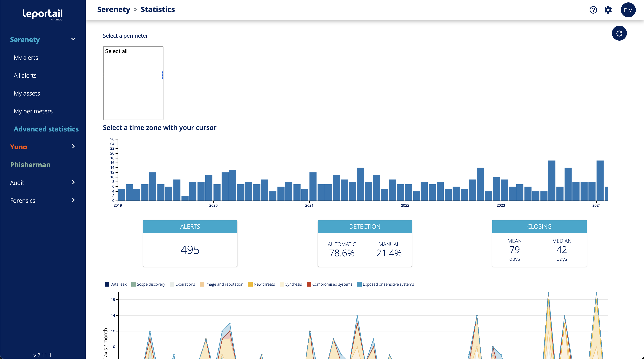The width and height of the screenshot is (644, 359).
Task: Click Serenety breadcrumb link
Action: point(113,9)
